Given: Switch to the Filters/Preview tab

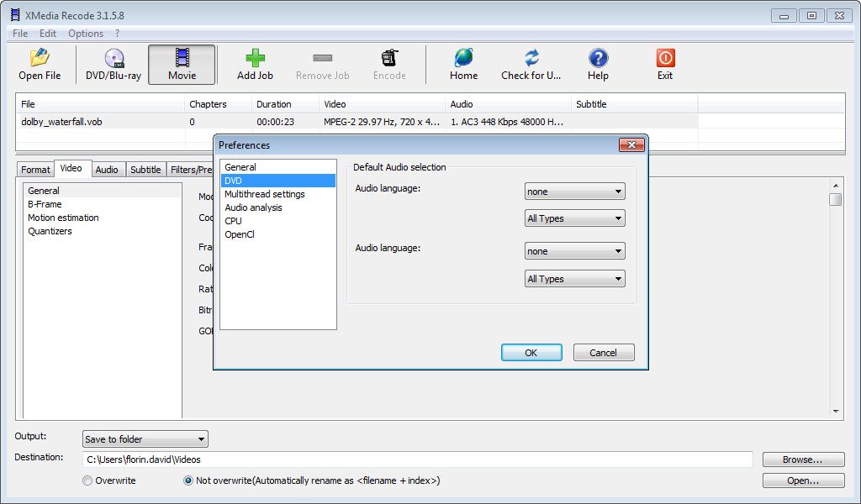Looking at the screenshot, I should click(x=190, y=170).
